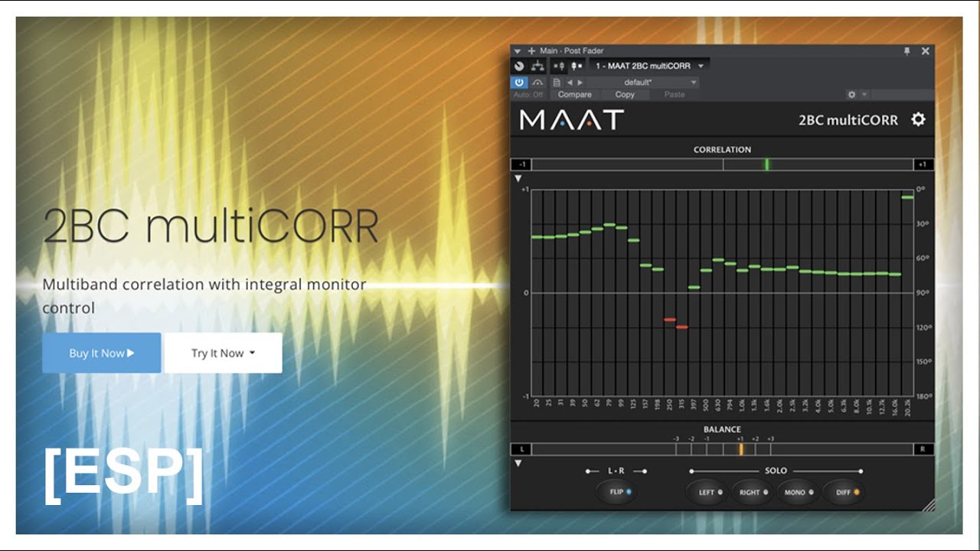The height and width of the screenshot is (551, 980).
Task: Click the 20.2k band correlation marker
Action: [906, 197]
